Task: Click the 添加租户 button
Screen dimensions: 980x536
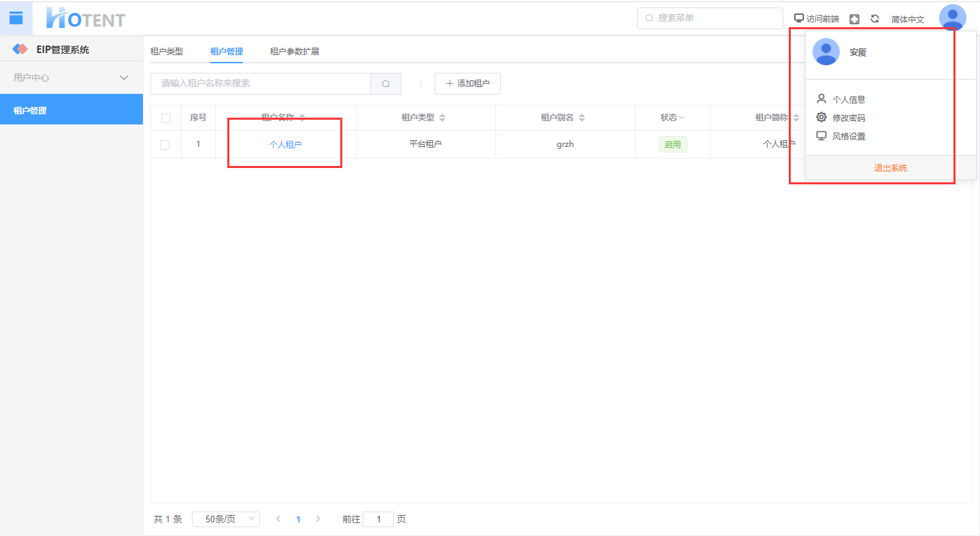Action: 468,84
